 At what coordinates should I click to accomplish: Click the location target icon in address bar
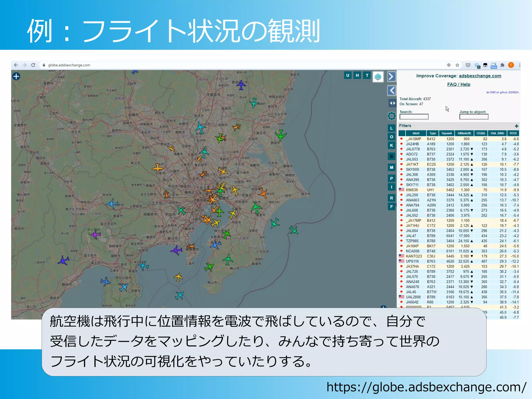click(x=449, y=65)
